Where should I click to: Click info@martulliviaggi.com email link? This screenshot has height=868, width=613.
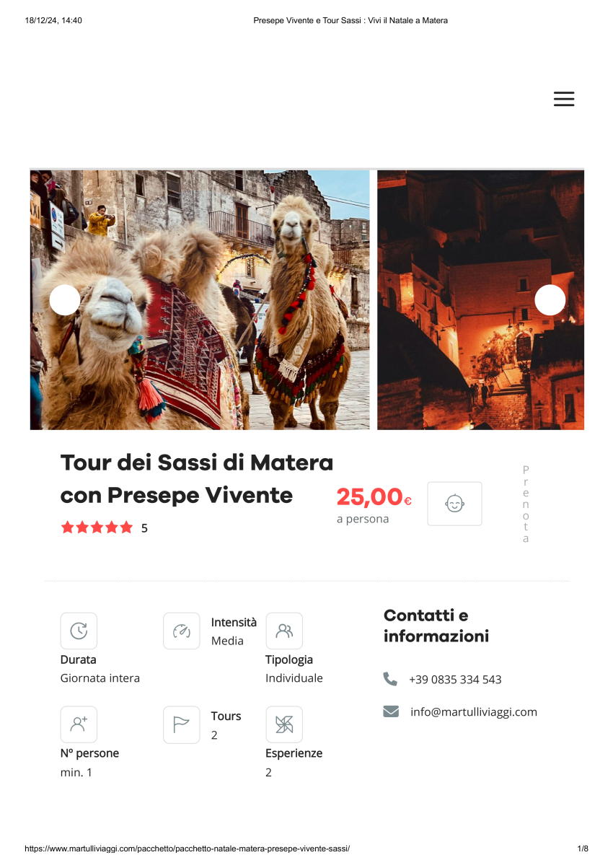[x=474, y=711]
